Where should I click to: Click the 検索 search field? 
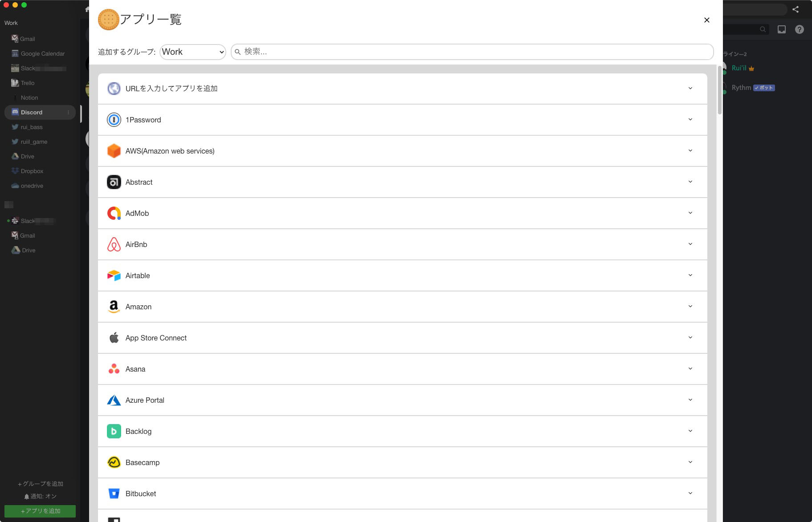tap(472, 52)
